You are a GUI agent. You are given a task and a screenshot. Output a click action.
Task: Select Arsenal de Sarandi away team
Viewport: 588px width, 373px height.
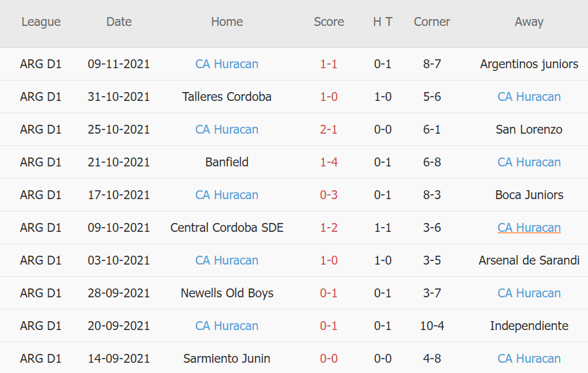[529, 260]
